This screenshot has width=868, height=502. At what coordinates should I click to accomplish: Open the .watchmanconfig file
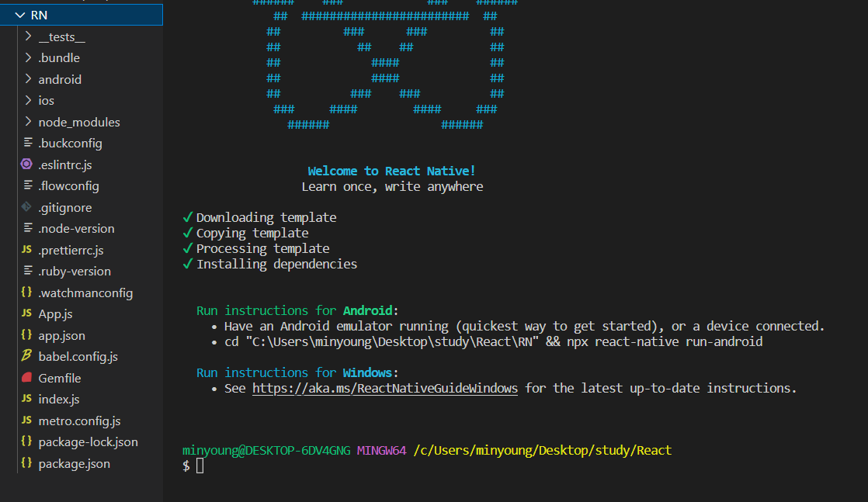coord(85,293)
